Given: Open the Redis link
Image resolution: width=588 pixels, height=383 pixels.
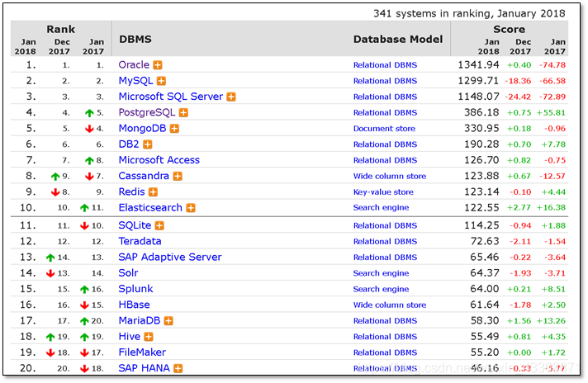Looking at the screenshot, I should (x=131, y=191).
